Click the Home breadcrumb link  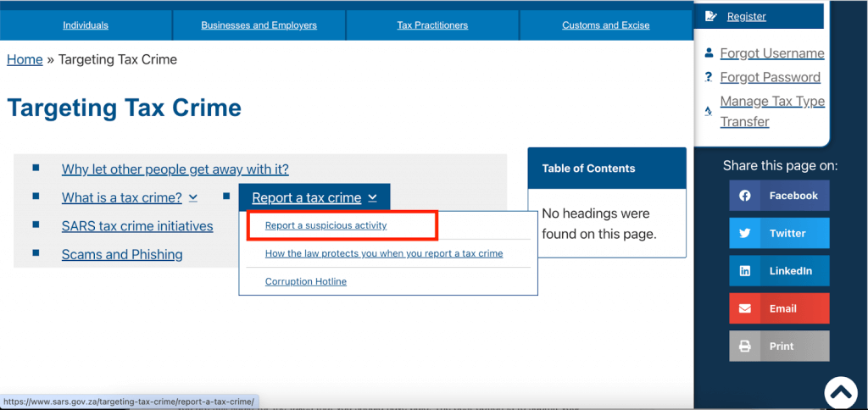[25, 59]
